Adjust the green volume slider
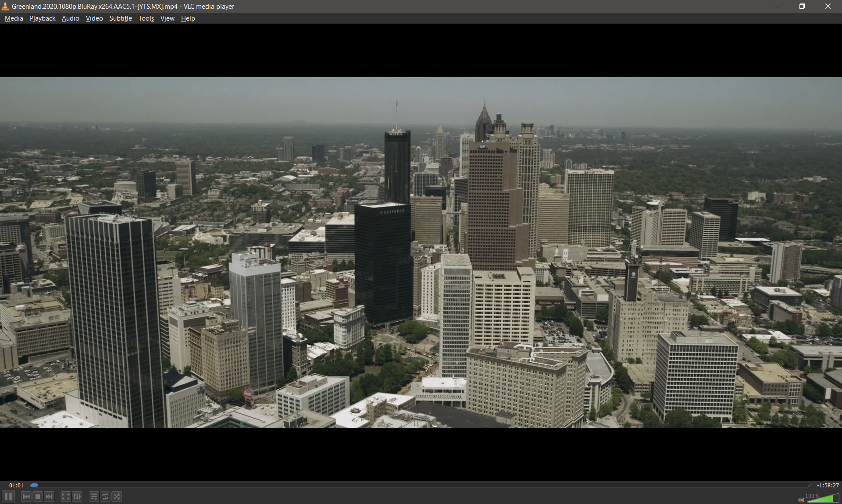This screenshot has height=504, width=842. tap(823, 498)
